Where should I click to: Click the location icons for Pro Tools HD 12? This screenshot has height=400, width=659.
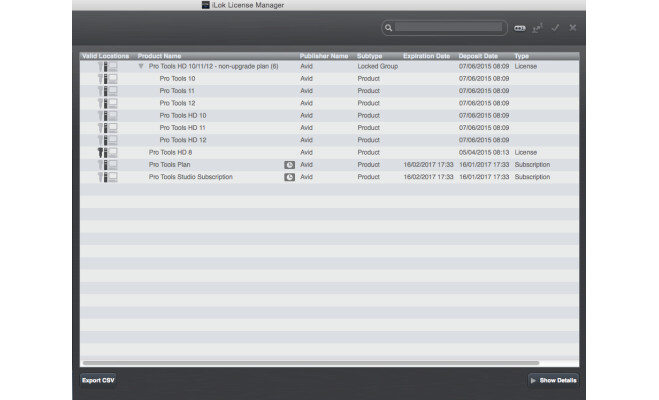[x=108, y=140]
